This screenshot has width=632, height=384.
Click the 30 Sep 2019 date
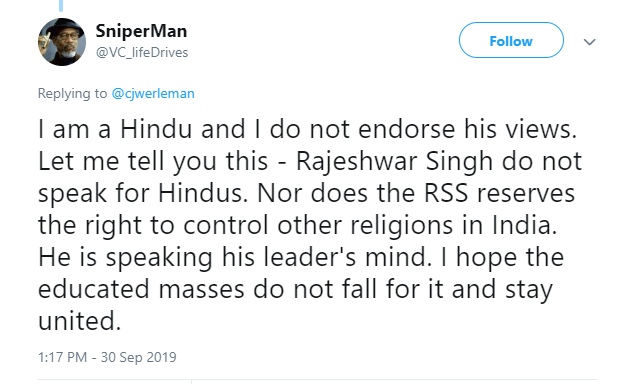(139, 357)
